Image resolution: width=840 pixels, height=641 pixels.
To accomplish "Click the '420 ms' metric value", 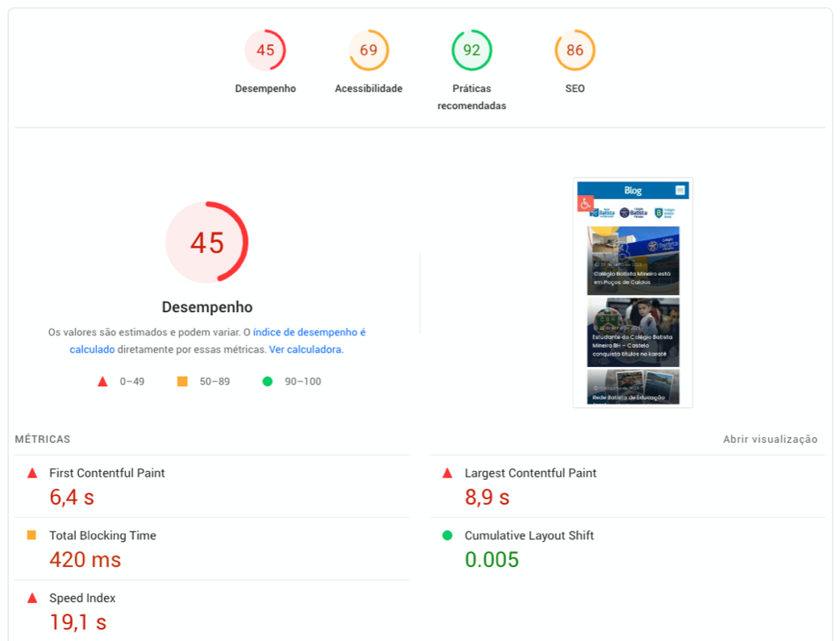I will pos(86,560).
